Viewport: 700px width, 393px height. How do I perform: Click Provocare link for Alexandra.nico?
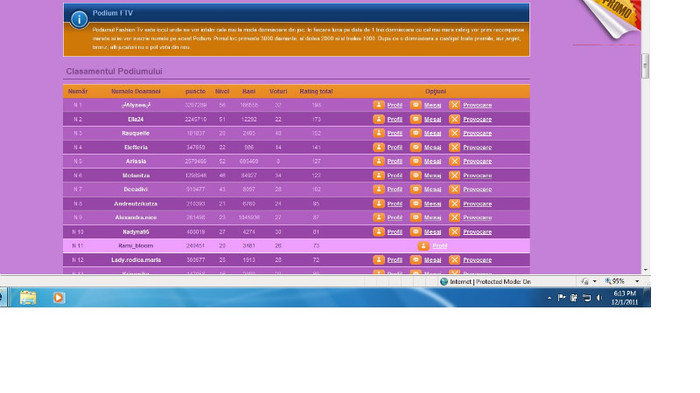477,217
